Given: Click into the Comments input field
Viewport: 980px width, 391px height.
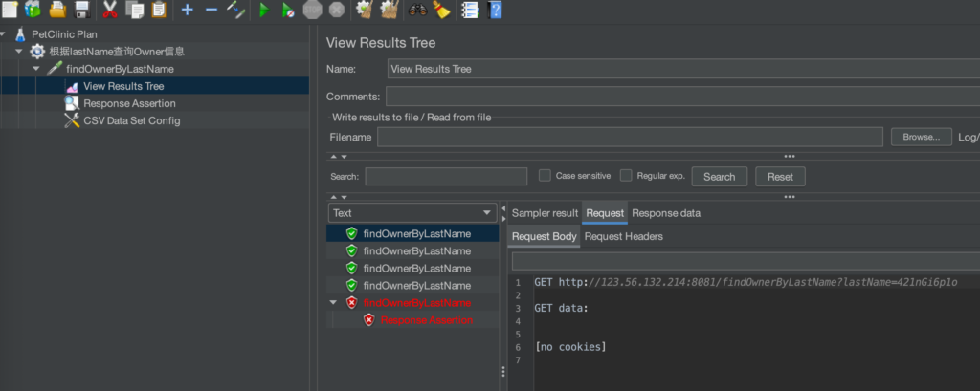Looking at the screenshot, I should pyautogui.click(x=682, y=97).
